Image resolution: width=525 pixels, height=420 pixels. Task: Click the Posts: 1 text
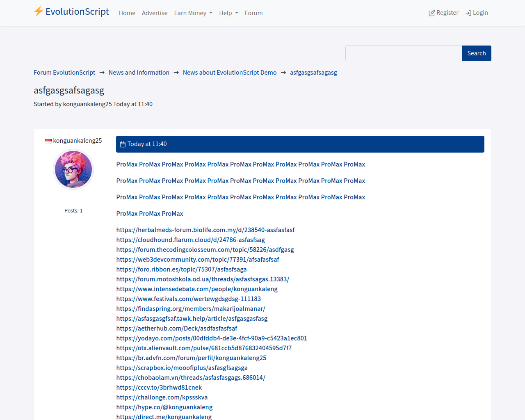pos(73,211)
